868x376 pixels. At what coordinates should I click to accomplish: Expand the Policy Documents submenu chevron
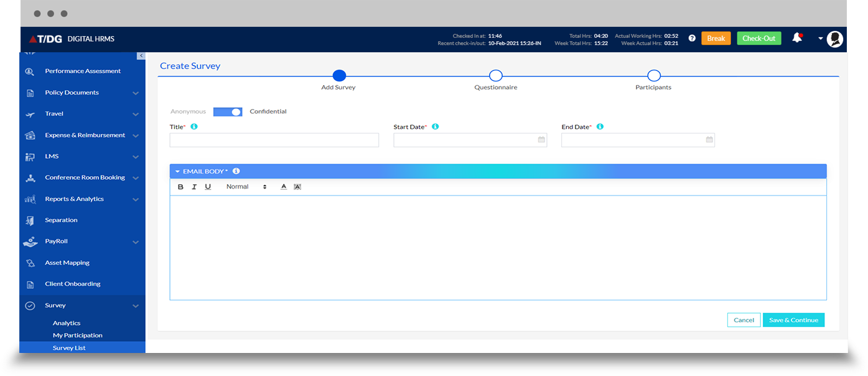point(136,93)
